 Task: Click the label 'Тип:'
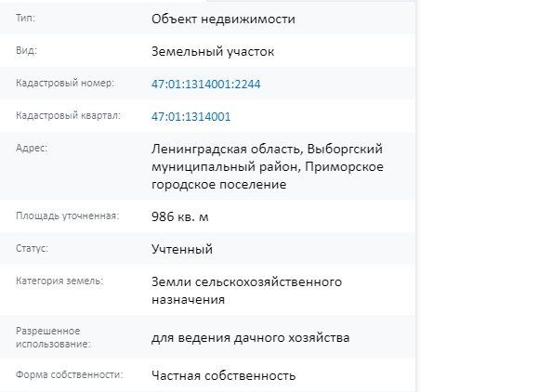pos(25,18)
